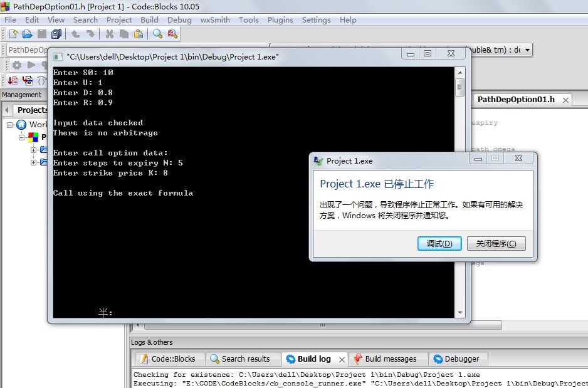Viewport: 588px width, 388px height.
Task: Click the console scrollbar down arrow
Action: click(x=460, y=313)
